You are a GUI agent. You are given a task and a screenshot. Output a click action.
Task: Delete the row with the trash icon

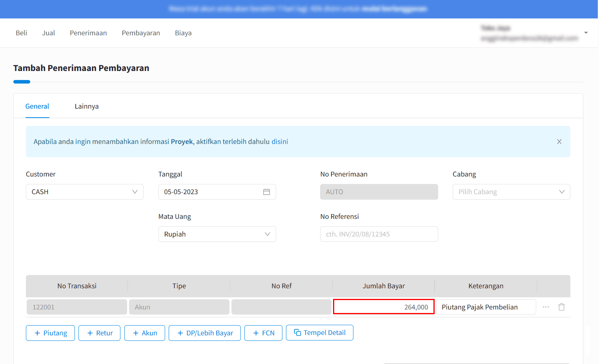pyautogui.click(x=561, y=307)
